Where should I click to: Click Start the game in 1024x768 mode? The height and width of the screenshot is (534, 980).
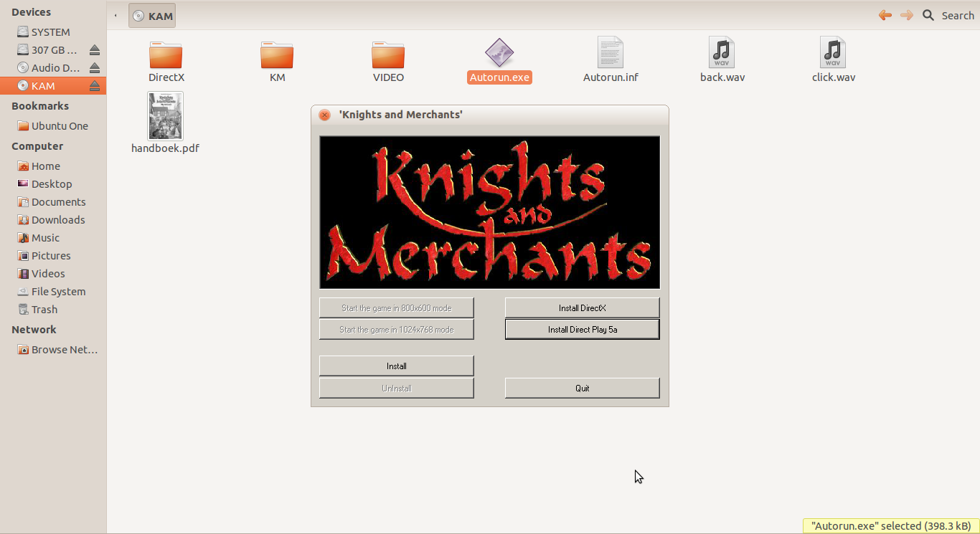[x=396, y=330]
